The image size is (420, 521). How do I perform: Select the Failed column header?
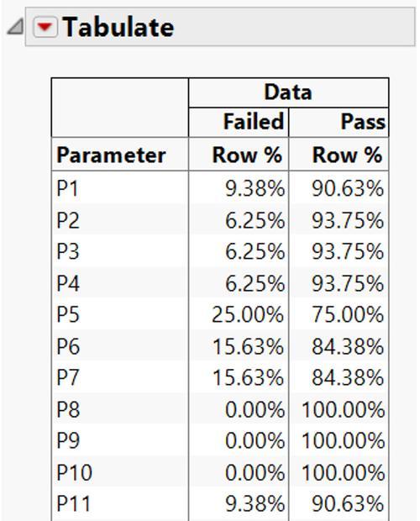(x=254, y=122)
